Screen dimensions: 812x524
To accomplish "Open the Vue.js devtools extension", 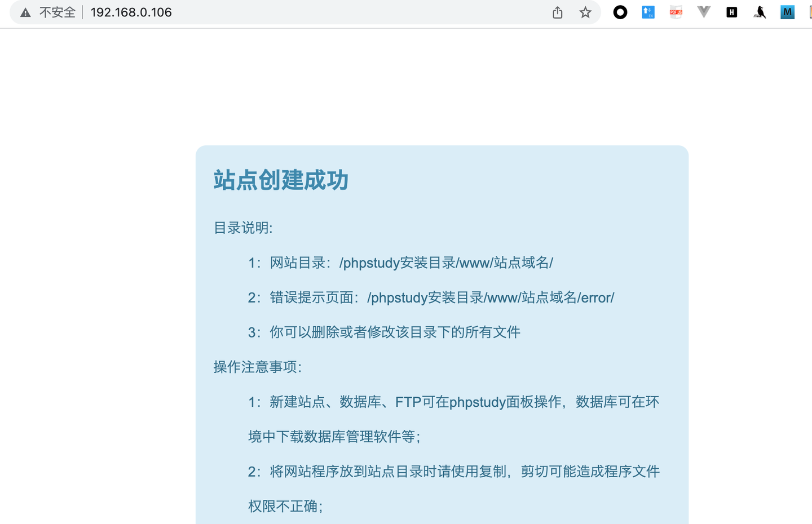I will click(703, 12).
